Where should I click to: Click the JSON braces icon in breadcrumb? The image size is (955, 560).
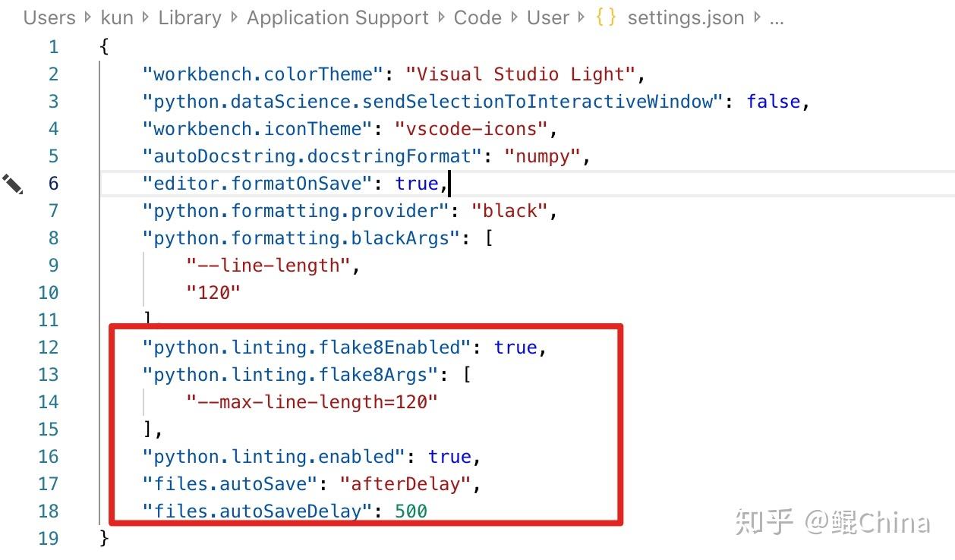[606, 17]
